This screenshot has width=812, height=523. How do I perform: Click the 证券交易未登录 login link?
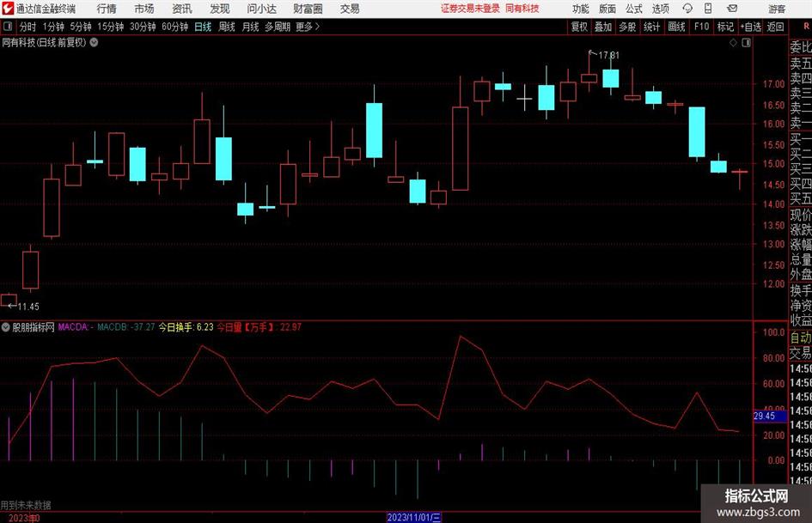470,9
